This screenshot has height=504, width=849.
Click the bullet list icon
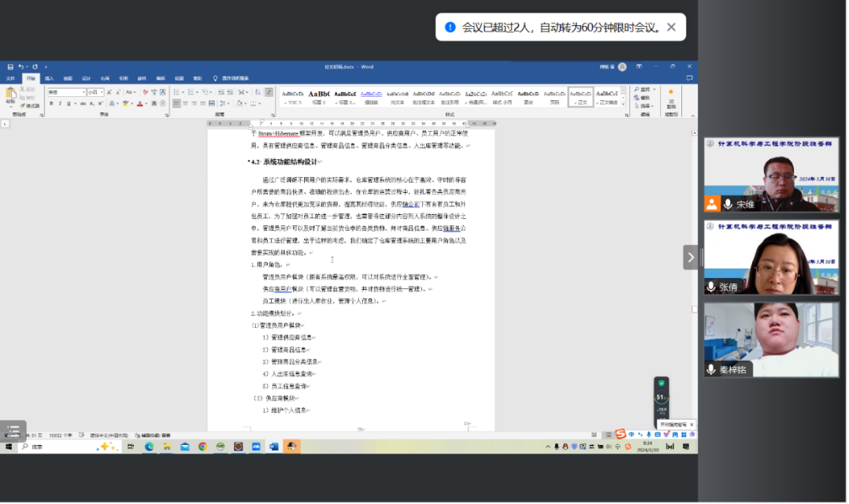(x=177, y=92)
